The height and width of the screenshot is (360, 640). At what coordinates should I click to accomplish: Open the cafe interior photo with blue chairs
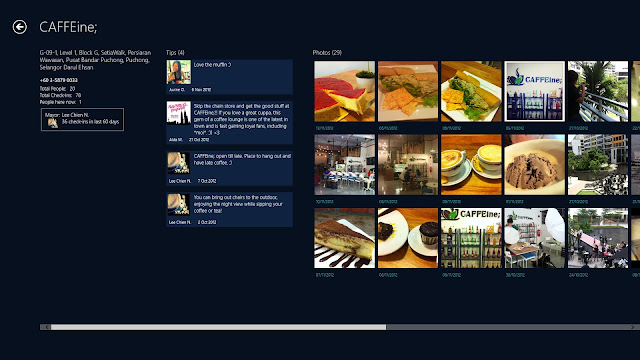coord(344,165)
